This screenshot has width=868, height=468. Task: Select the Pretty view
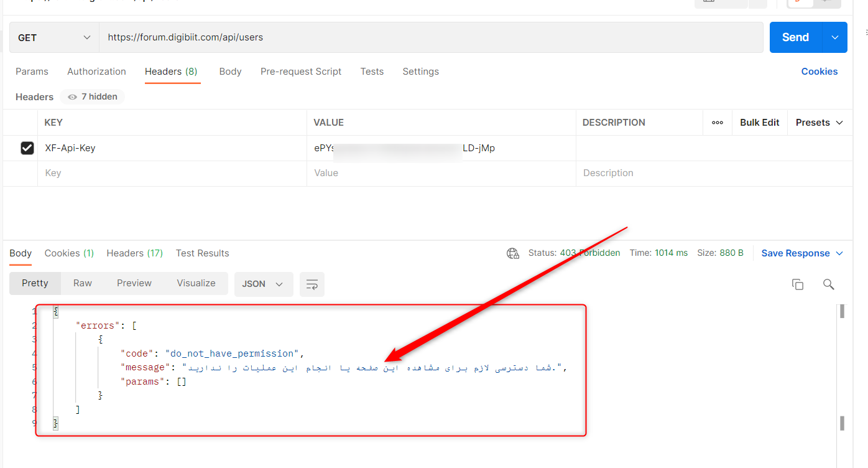[x=35, y=283]
